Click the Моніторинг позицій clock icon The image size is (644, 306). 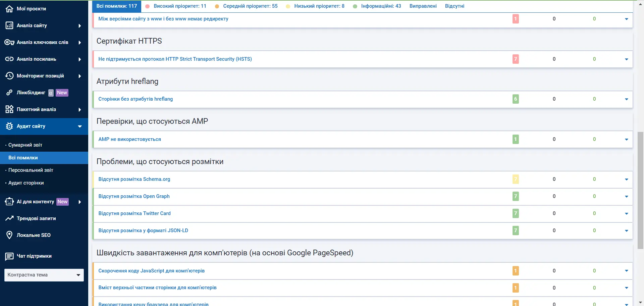9,76
